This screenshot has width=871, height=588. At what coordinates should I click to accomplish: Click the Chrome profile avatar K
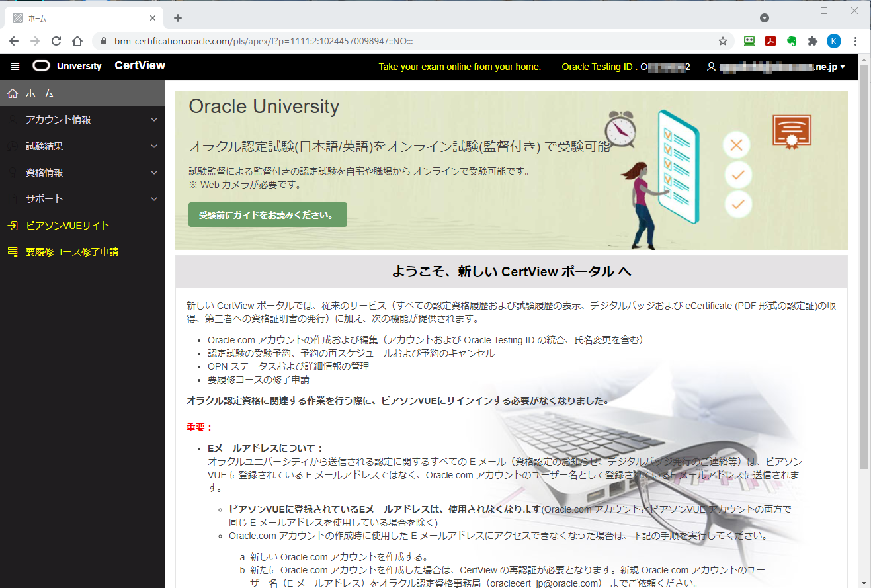(x=834, y=41)
